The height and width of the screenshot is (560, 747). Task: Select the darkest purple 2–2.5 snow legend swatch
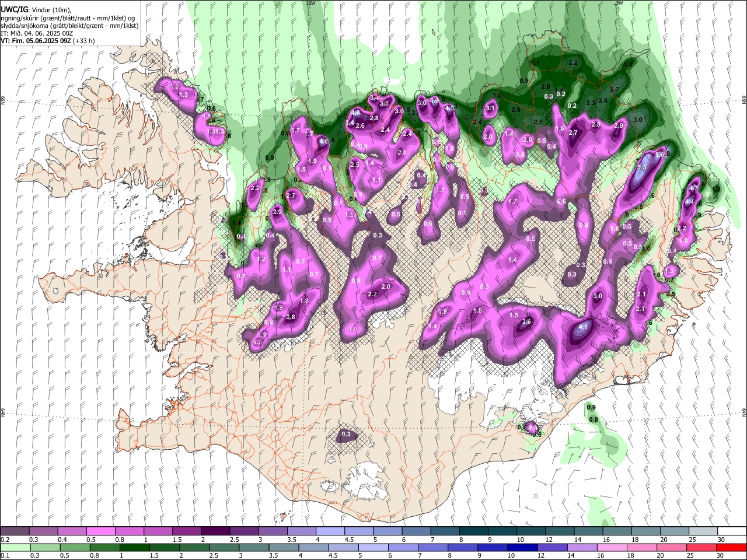pyautogui.click(x=215, y=531)
